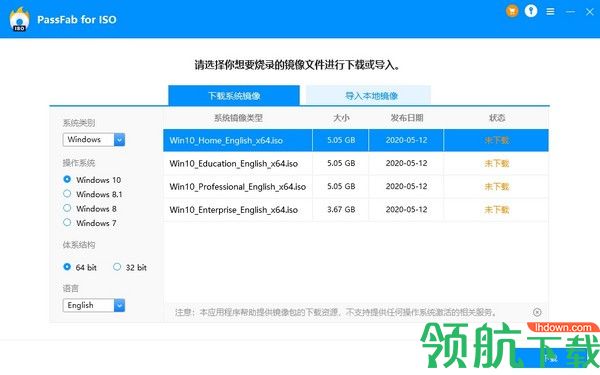This screenshot has width=600, height=375.
Task: Click the 大小 column header
Action: (341, 118)
